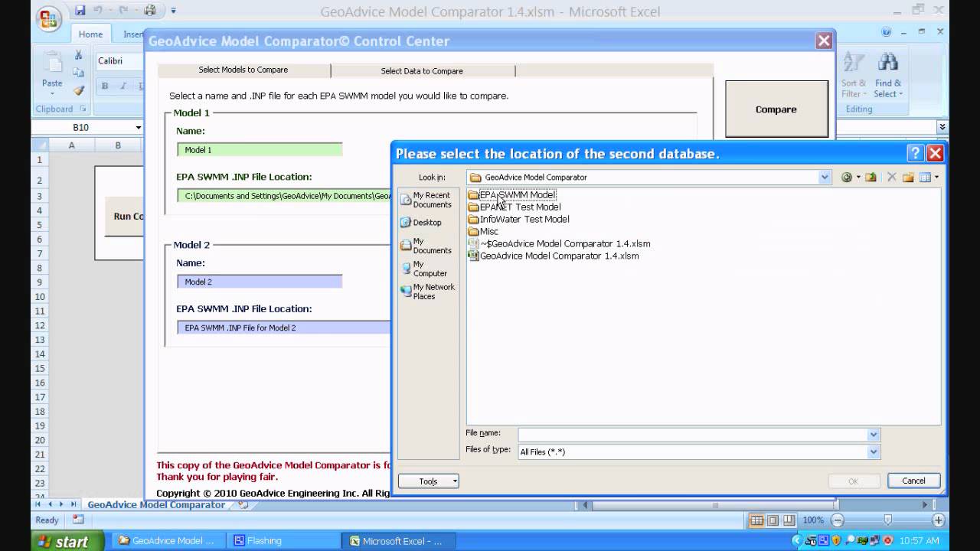Image resolution: width=980 pixels, height=551 pixels.
Task: Select the GeoAdvice Model Comparator sheet tab
Action: point(156,505)
